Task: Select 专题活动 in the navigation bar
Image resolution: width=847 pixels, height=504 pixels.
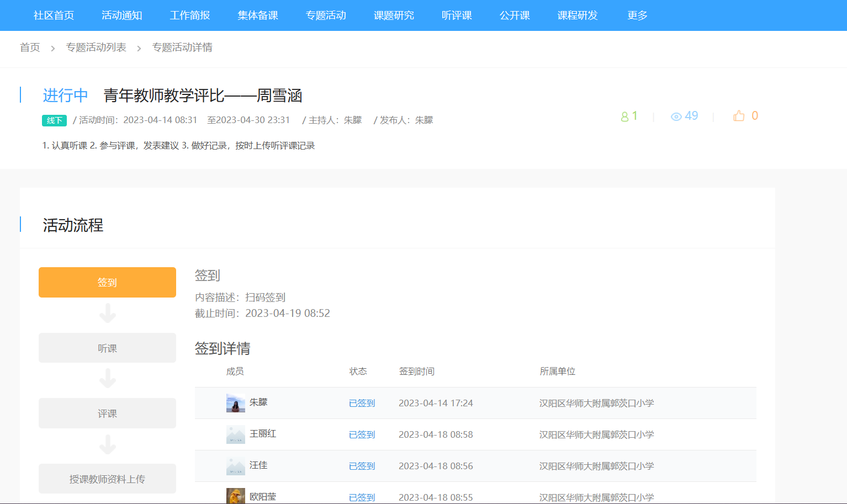Action: pos(326,15)
